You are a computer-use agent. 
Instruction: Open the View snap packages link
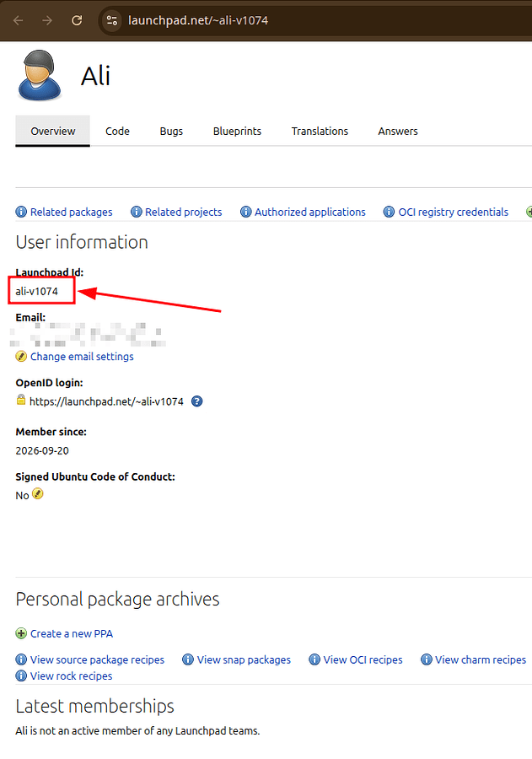(244, 659)
